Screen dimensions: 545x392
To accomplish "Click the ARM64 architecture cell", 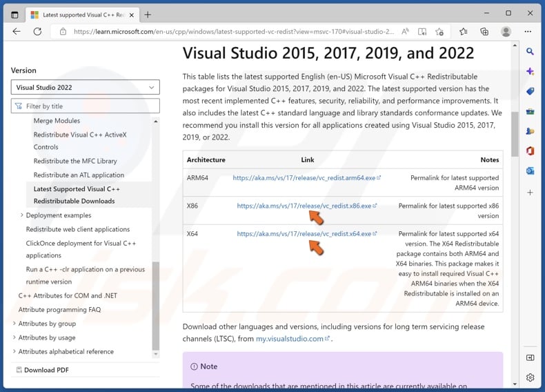I will (x=197, y=178).
